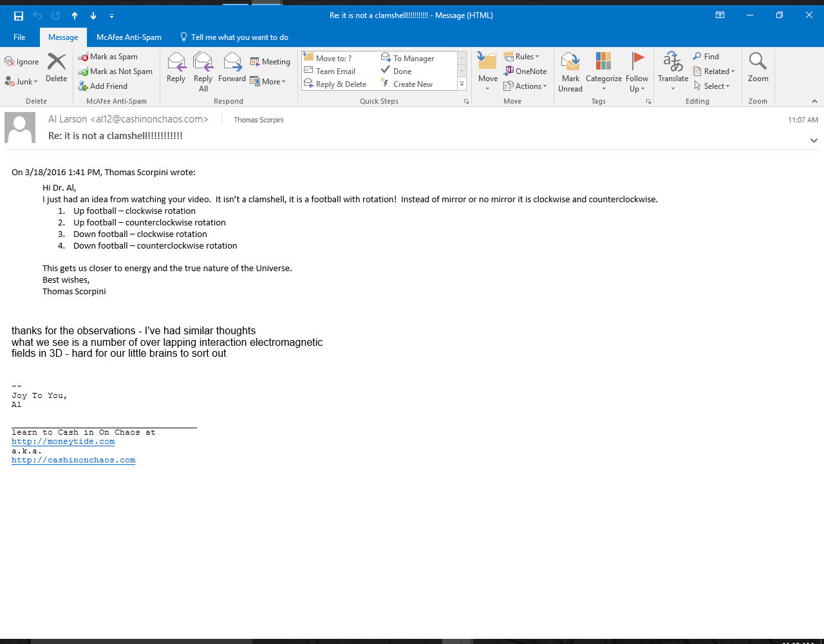Reply to Al Larson
The width and height of the screenshot is (824, 644).
coord(176,68)
